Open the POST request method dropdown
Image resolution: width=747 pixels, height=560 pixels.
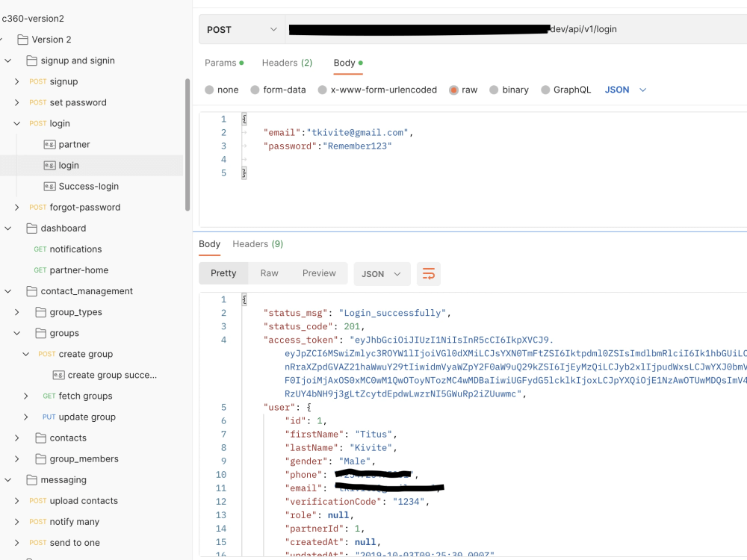pos(241,29)
